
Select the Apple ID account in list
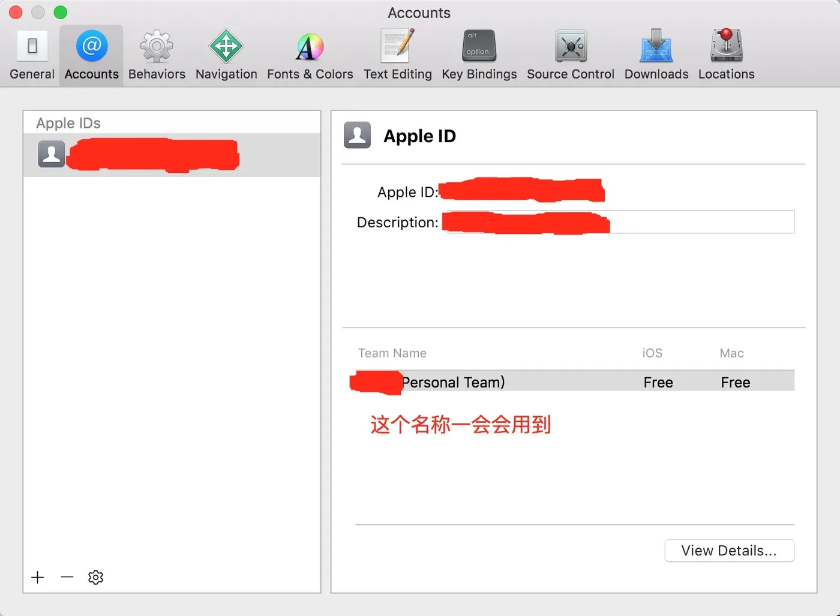(x=172, y=155)
